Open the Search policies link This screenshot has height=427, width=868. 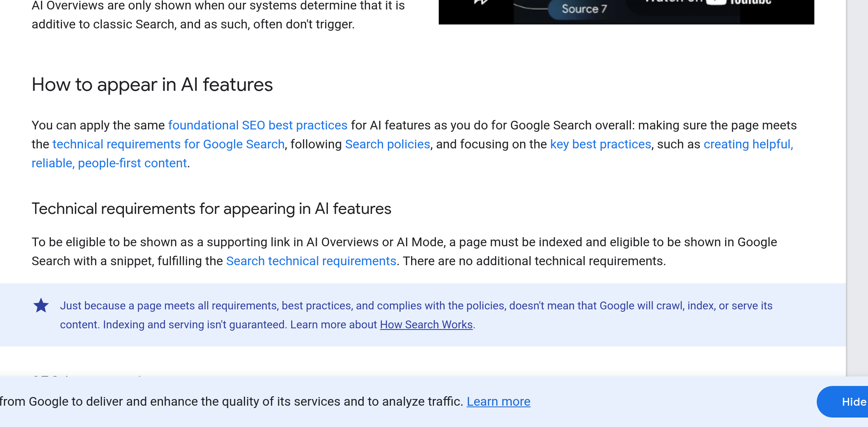(x=387, y=144)
